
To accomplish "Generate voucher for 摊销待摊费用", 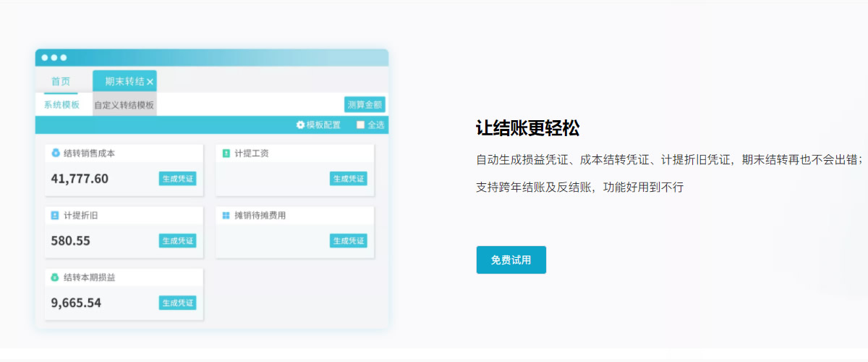I will coord(348,241).
